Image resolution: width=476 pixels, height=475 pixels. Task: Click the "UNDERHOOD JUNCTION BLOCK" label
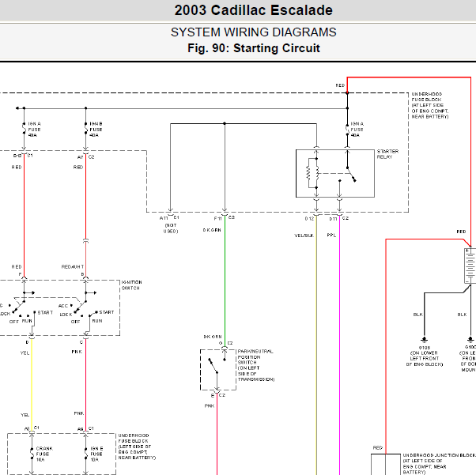(439, 455)
